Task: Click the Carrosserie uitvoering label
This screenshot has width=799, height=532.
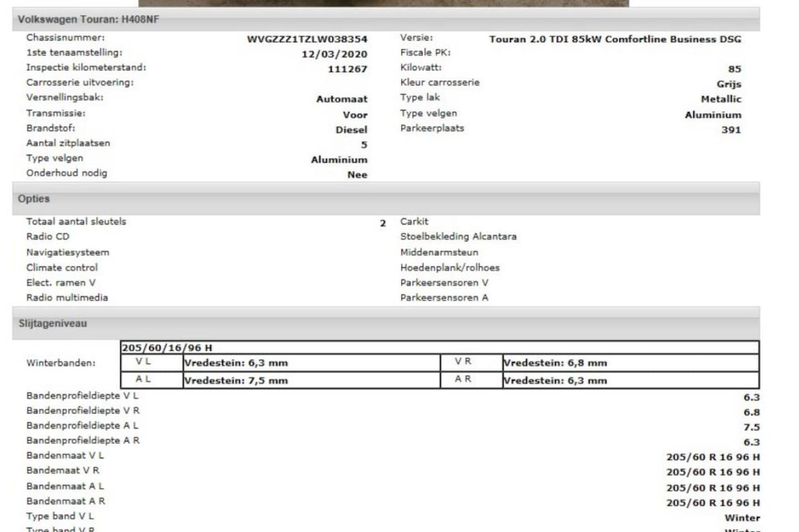Action: point(80,83)
